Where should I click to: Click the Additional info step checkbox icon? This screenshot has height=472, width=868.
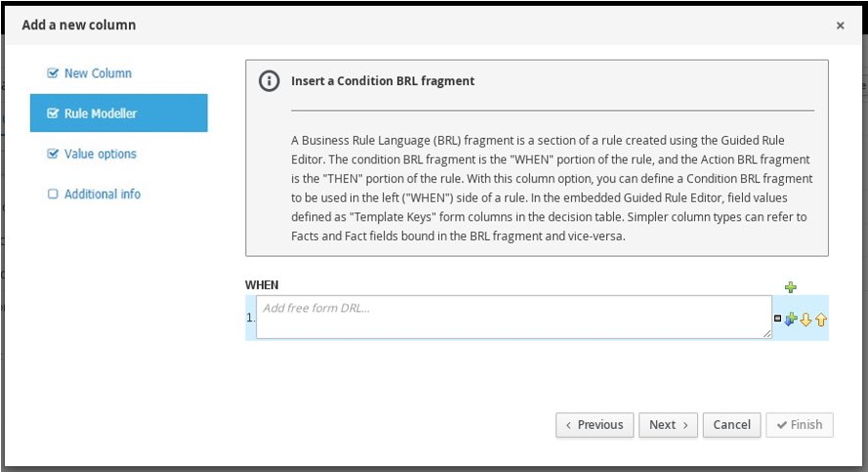53,194
